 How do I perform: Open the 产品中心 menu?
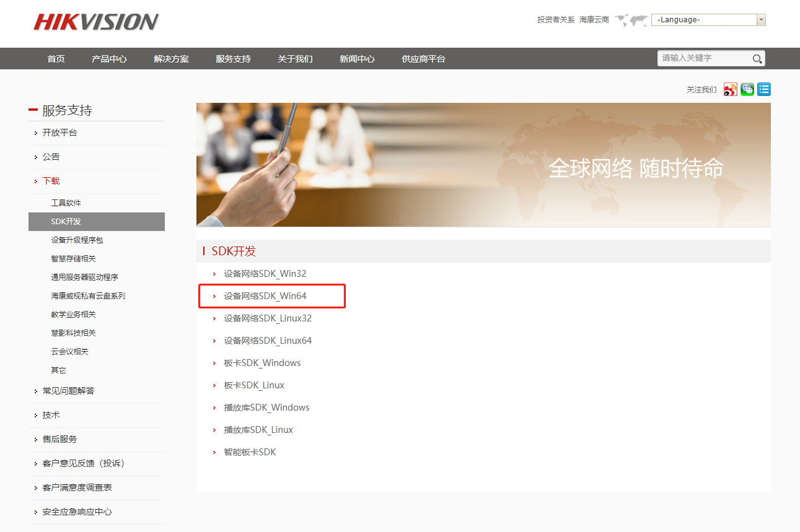[x=109, y=58]
